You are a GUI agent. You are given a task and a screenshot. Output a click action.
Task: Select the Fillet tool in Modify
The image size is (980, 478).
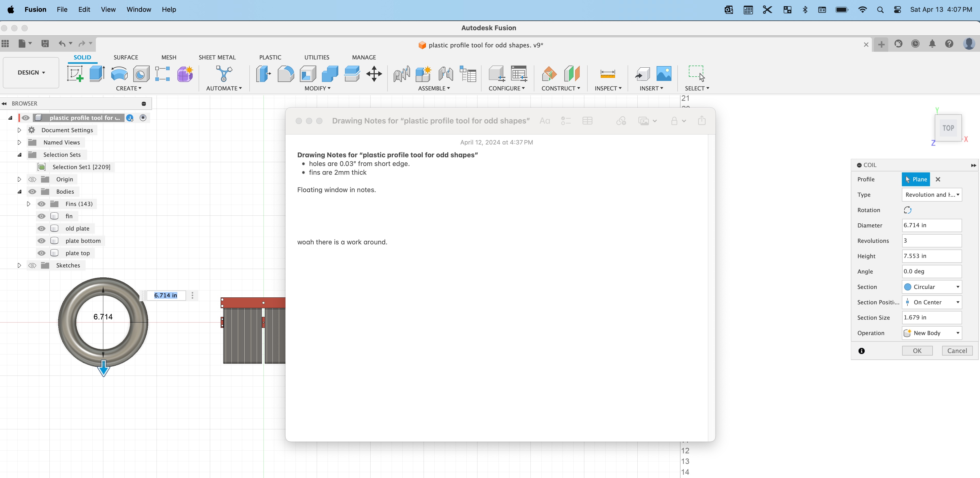(285, 74)
